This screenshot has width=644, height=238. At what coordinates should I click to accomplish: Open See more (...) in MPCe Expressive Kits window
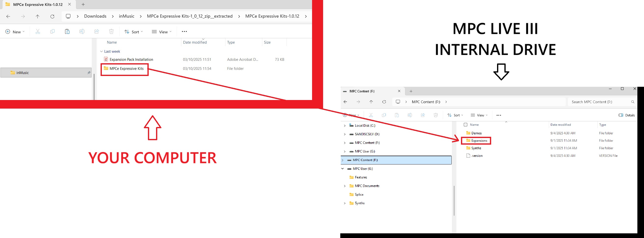(184, 31)
